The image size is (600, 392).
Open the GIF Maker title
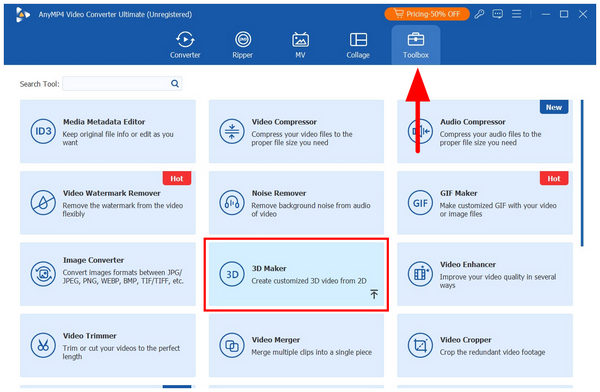click(458, 193)
